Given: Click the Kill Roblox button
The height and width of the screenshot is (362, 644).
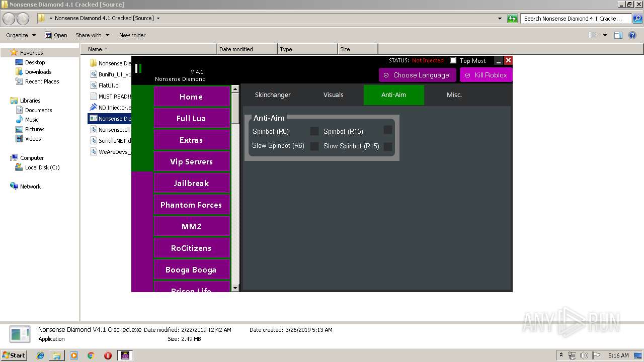Looking at the screenshot, I should [486, 75].
